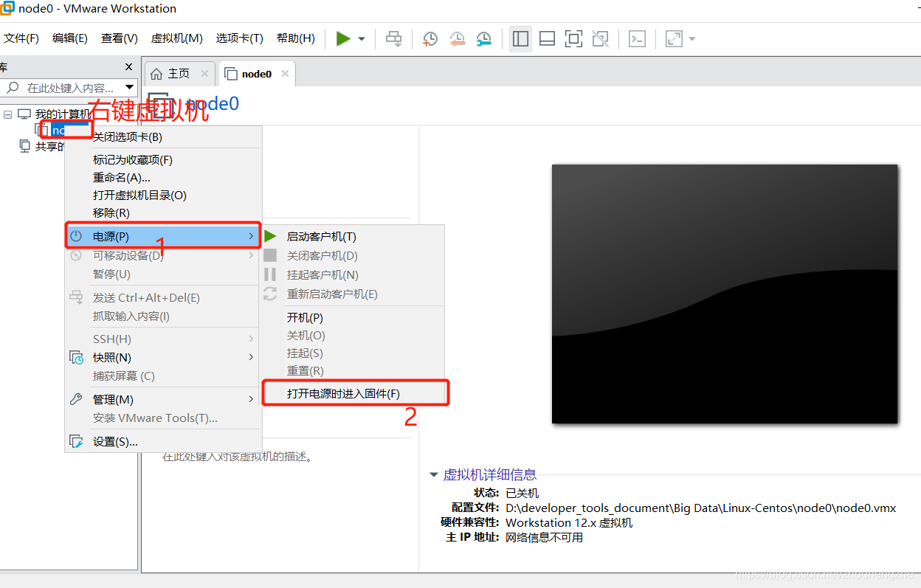Screen dimensions: 921x588
Task: Click the green Power On toolbar button
Action: pyautogui.click(x=343, y=38)
